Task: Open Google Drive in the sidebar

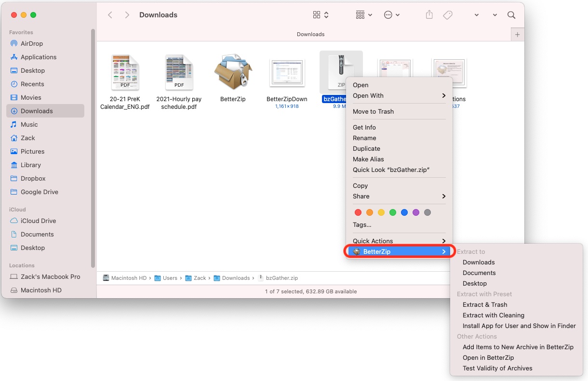Action: click(x=40, y=192)
